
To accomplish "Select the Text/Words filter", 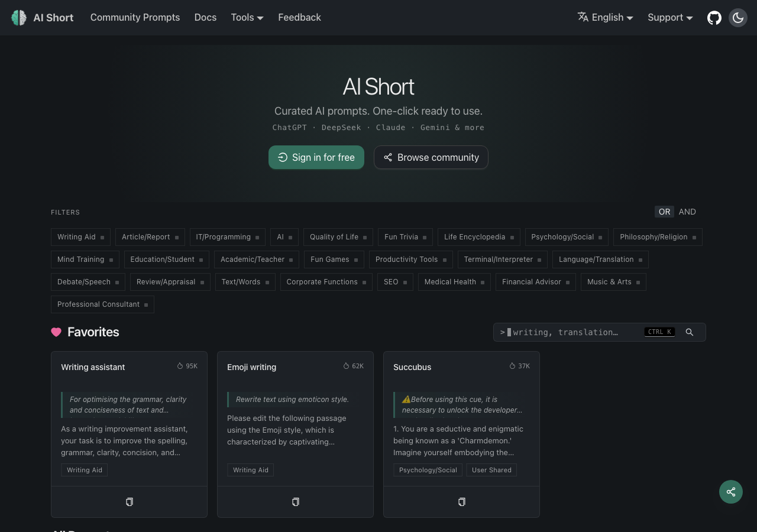I will point(245,282).
